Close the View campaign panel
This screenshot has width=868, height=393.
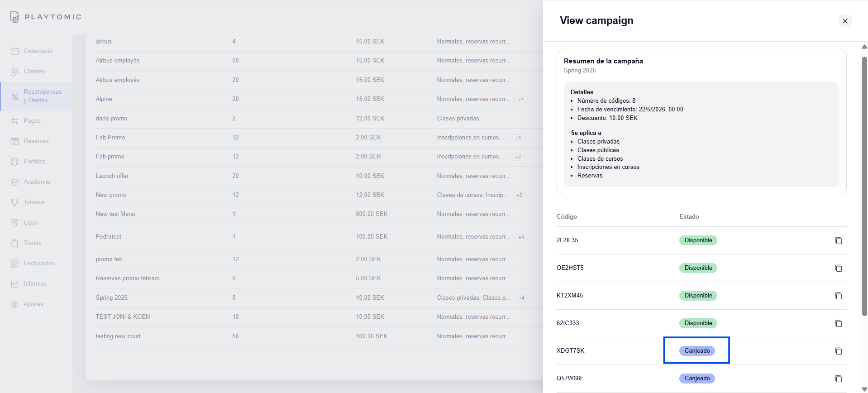844,21
